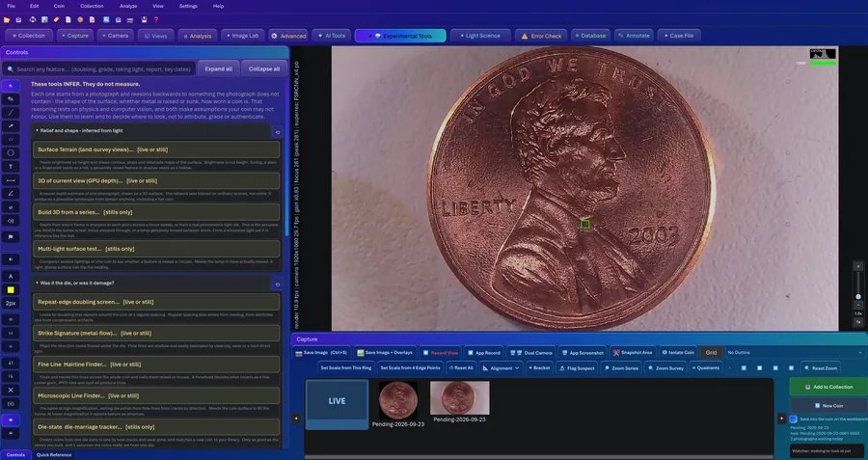Open the Coin menu
This screenshot has height=460, width=868.
(x=59, y=6)
